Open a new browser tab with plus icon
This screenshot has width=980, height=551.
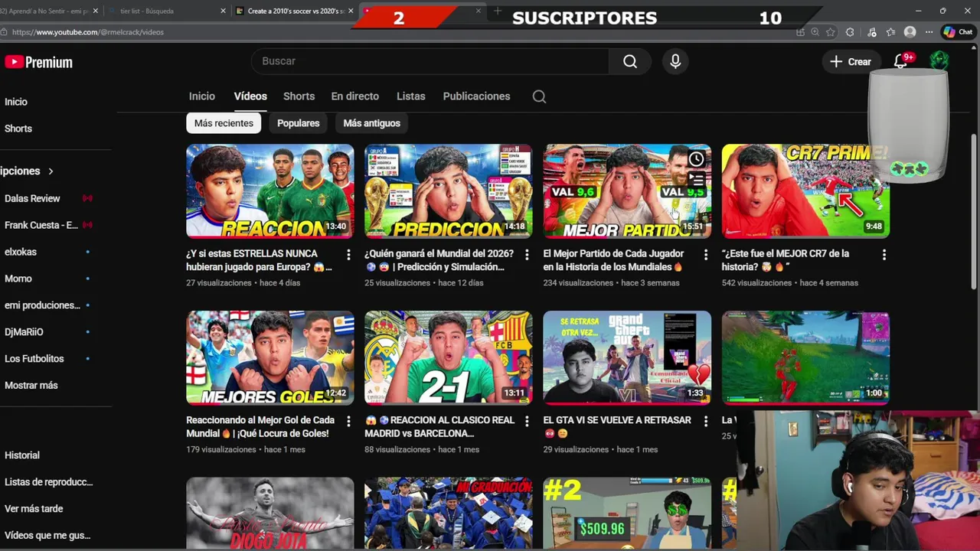point(498,11)
